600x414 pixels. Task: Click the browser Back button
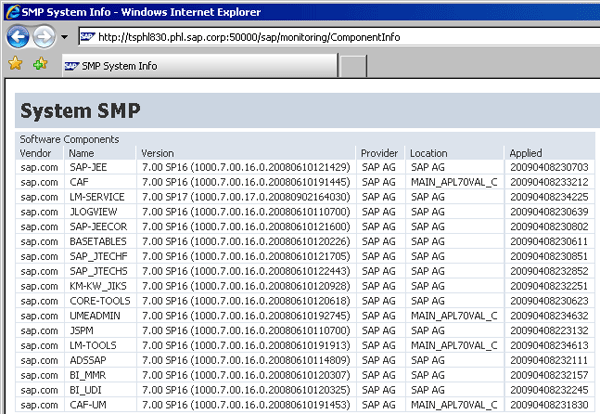coord(18,37)
